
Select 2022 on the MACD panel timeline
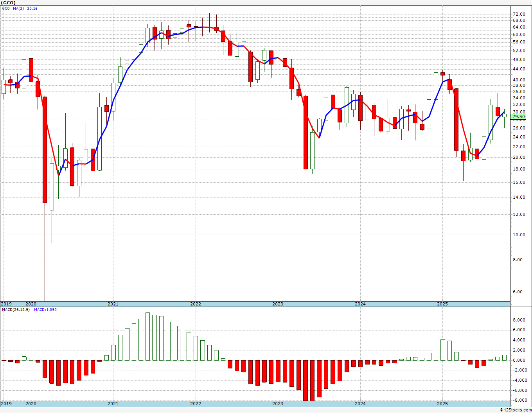point(196,404)
